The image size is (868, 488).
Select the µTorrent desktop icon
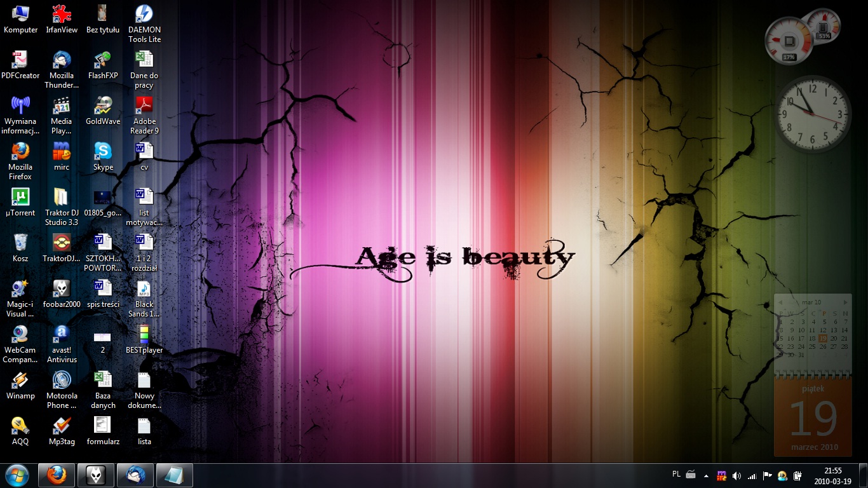[20, 198]
